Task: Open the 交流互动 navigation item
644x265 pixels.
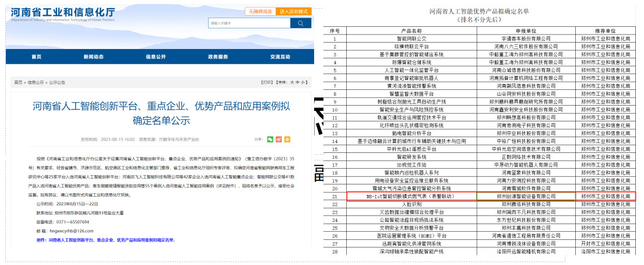Action: (280, 57)
